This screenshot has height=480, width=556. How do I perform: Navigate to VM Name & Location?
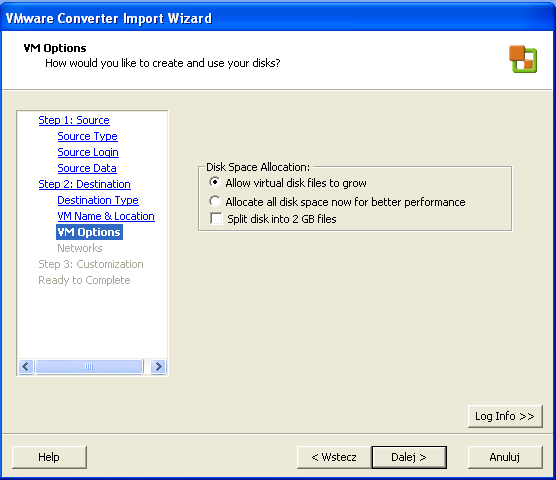106,216
